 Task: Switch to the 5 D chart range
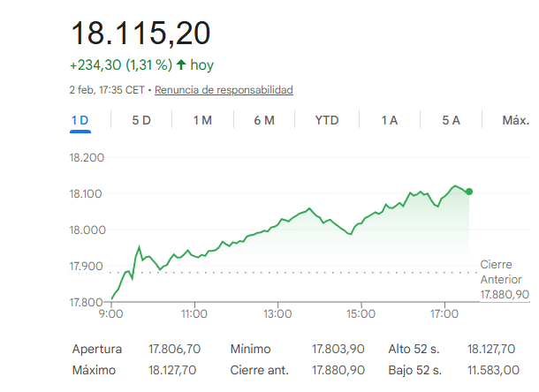coord(141,120)
